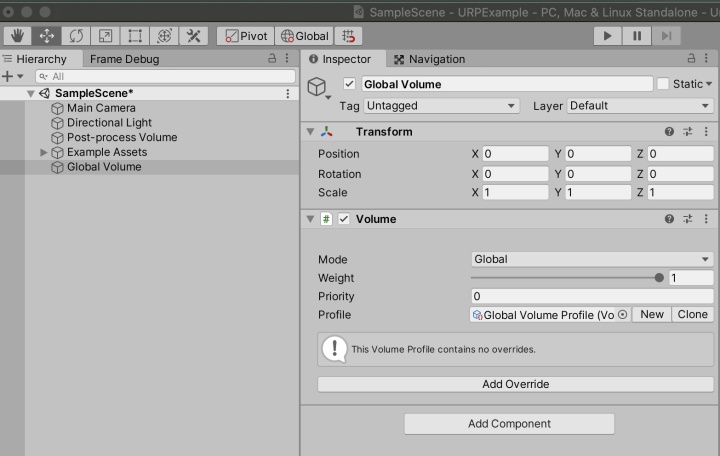Select Main Camera in Hierarchy
The height and width of the screenshot is (456, 720).
click(x=101, y=108)
